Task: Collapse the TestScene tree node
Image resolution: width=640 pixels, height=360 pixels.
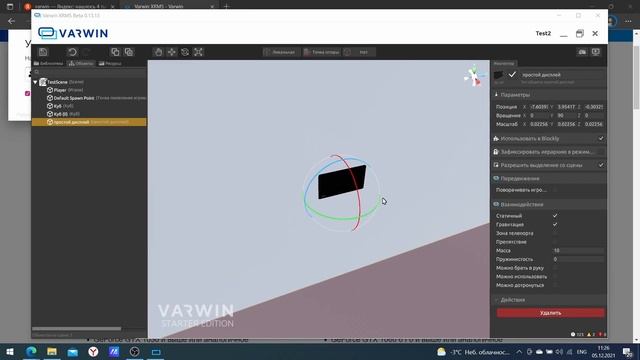Action: pyautogui.click(x=35, y=82)
